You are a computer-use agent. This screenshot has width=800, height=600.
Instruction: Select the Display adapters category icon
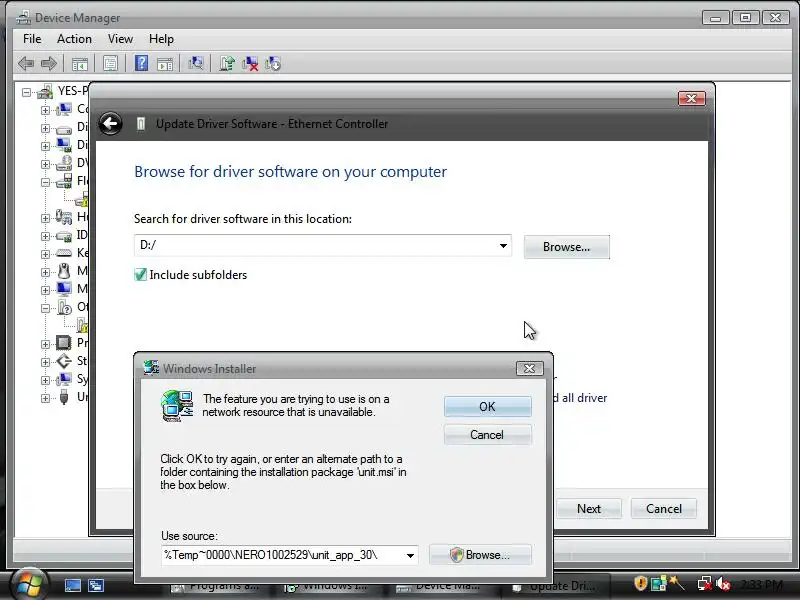pos(64,145)
